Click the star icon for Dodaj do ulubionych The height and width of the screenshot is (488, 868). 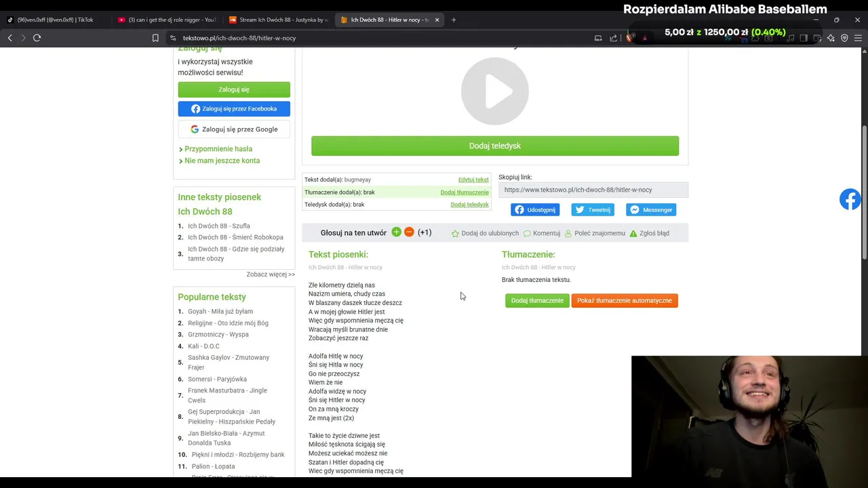coord(455,233)
